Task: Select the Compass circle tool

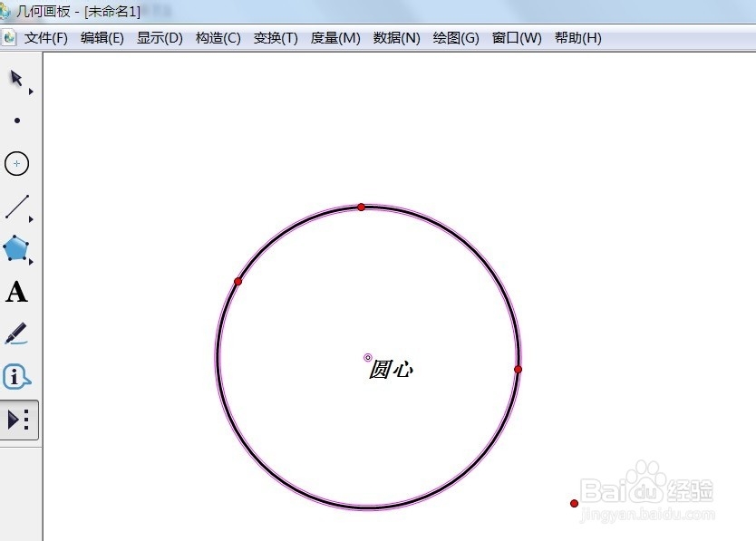Action: point(17,163)
